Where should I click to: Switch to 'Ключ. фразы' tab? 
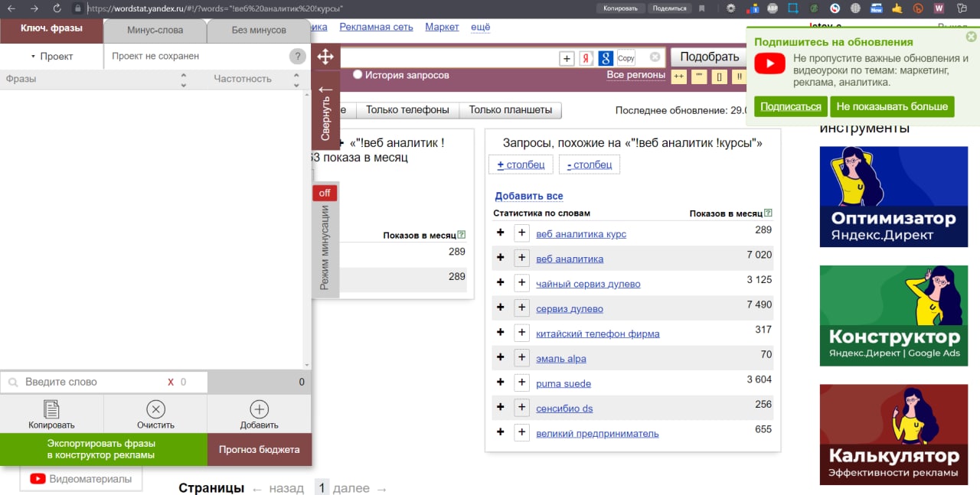[51, 29]
